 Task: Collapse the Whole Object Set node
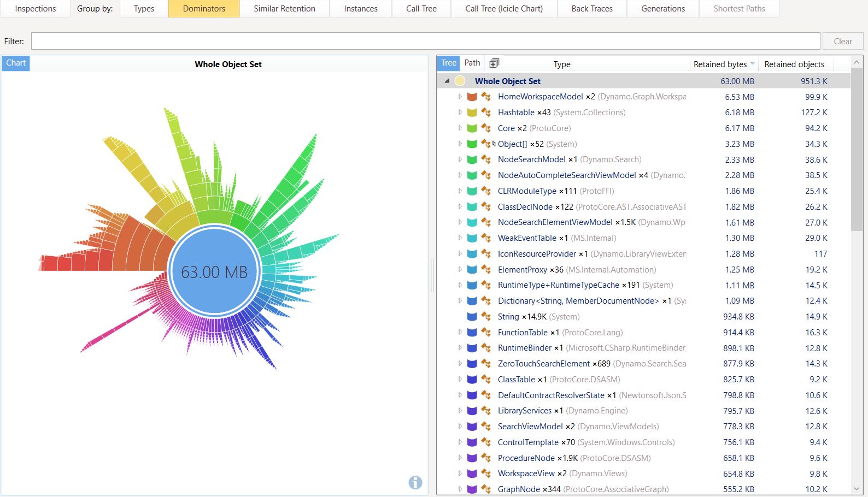tap(447, 81)
